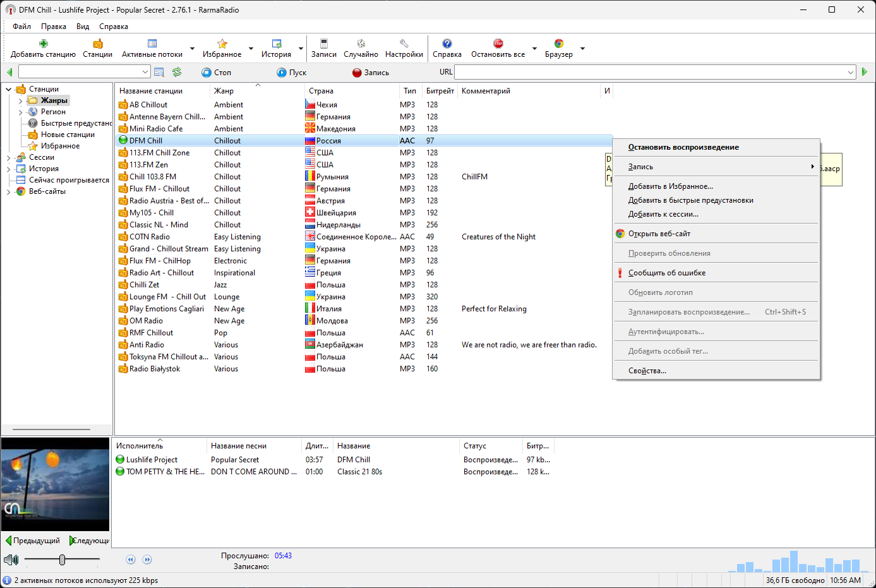The width and height of the screenshot is (876, 588).
Task: Open Settings (Настройки) wrench icon
Action: pyautogui.click(x=404, y=44)
